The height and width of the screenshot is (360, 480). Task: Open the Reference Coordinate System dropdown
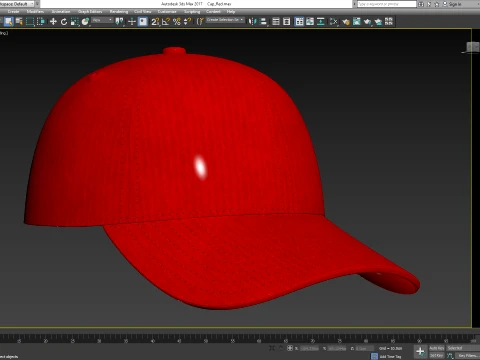(102, 20)
